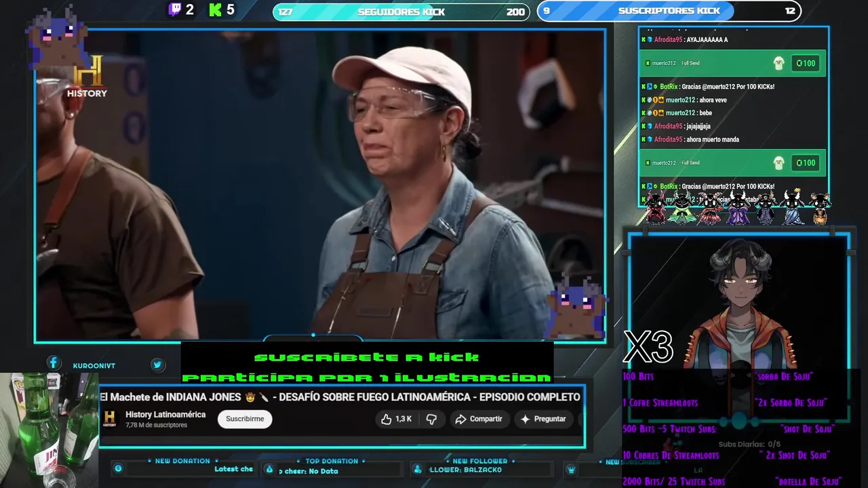This screenshot has width=868, height=488.
Task: Click the purple-dress horned chibi under chat
Action: (737, 207)
